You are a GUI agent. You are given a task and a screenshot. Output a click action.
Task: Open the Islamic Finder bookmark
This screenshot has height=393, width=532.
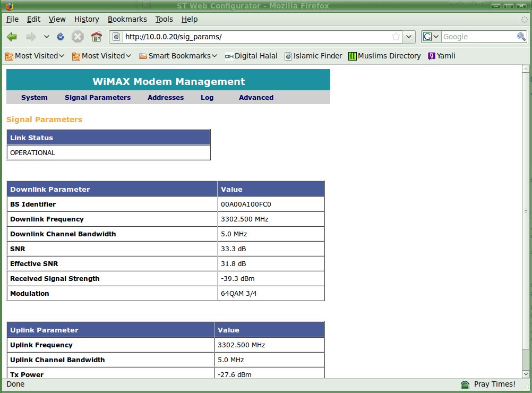click(318, 56)
